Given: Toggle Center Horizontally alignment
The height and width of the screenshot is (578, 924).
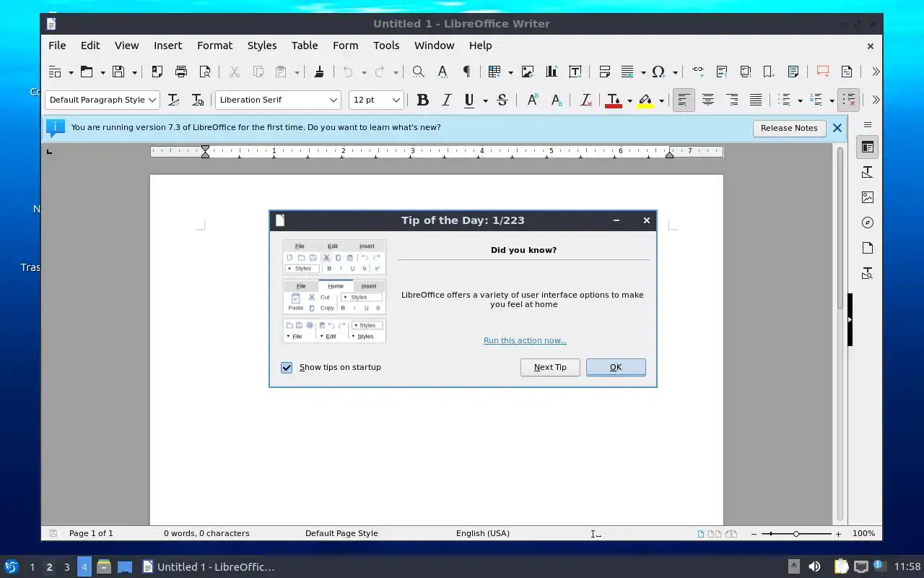Looking at the screenshot, I should pos(708,100).
